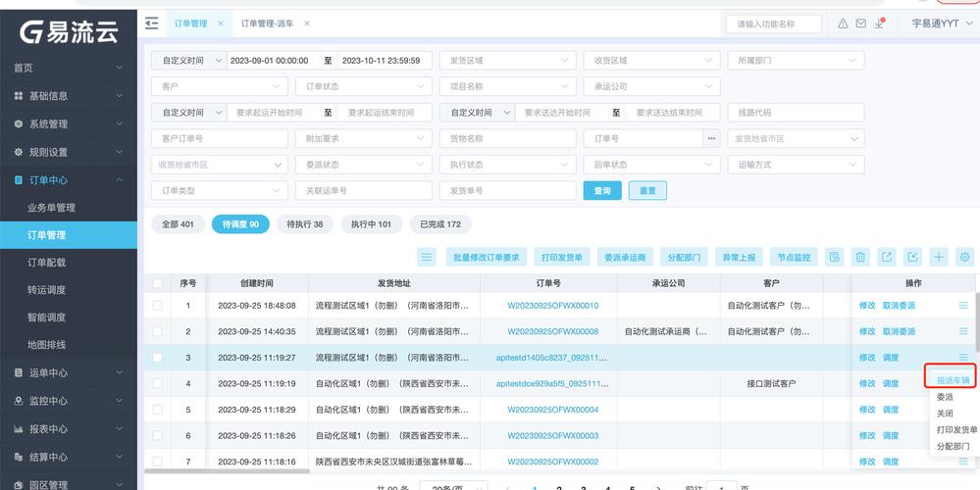This screenshot has height=490, width=980.
Task: Click the plus add-order icon in table toolbar
Action: [x=939, y=257]
